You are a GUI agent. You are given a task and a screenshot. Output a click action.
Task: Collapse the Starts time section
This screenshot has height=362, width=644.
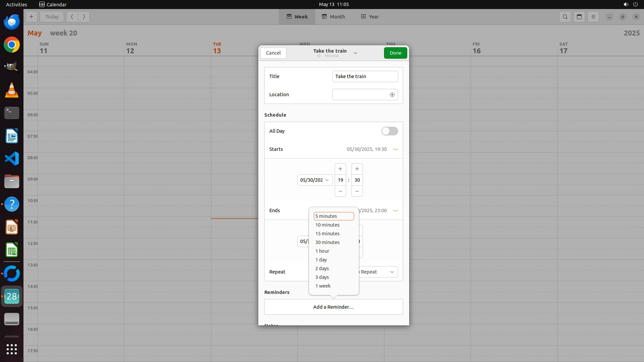(x=395, y=149)
